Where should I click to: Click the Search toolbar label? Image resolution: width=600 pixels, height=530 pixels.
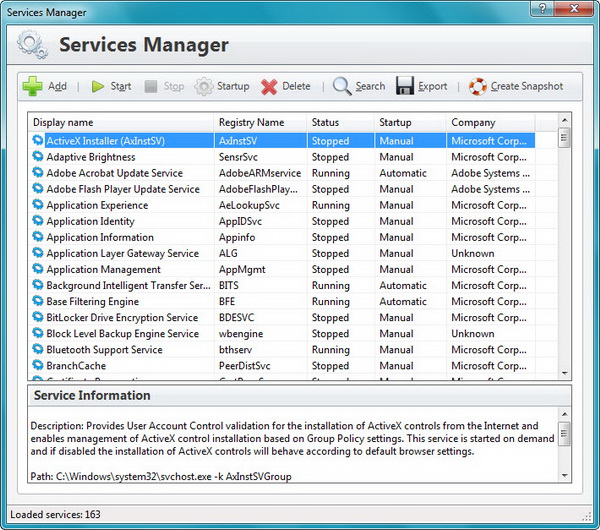point(370,86)
